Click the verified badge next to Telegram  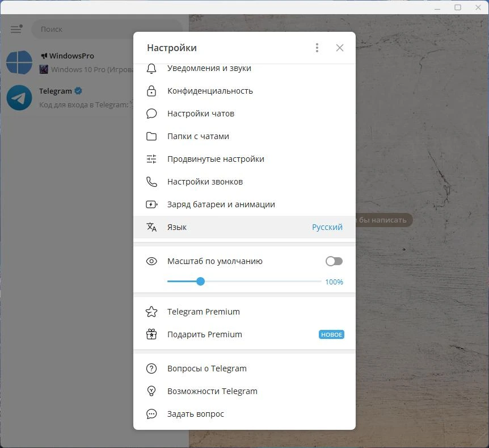78,91
